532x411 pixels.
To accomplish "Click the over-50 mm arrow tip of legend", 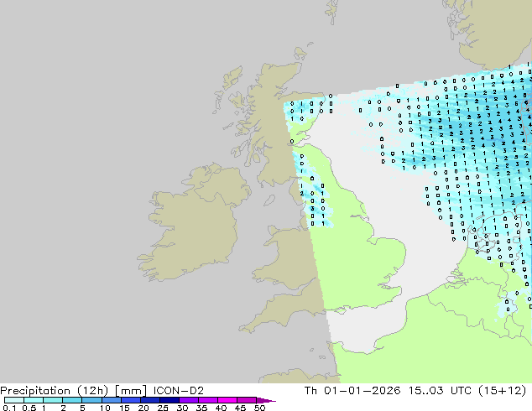I will click(x=266, y=400).
